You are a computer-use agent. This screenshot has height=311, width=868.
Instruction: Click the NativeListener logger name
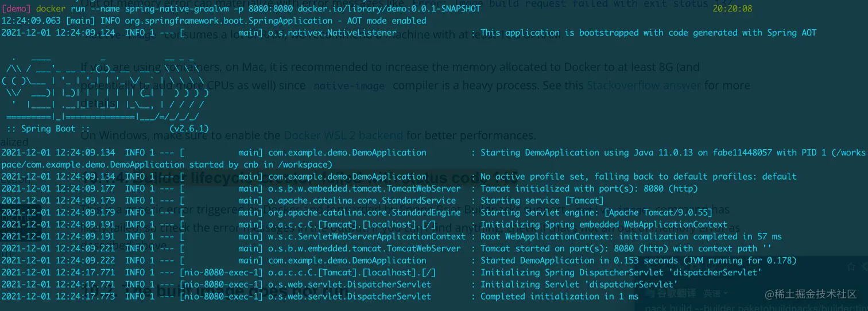click(332, 33)
